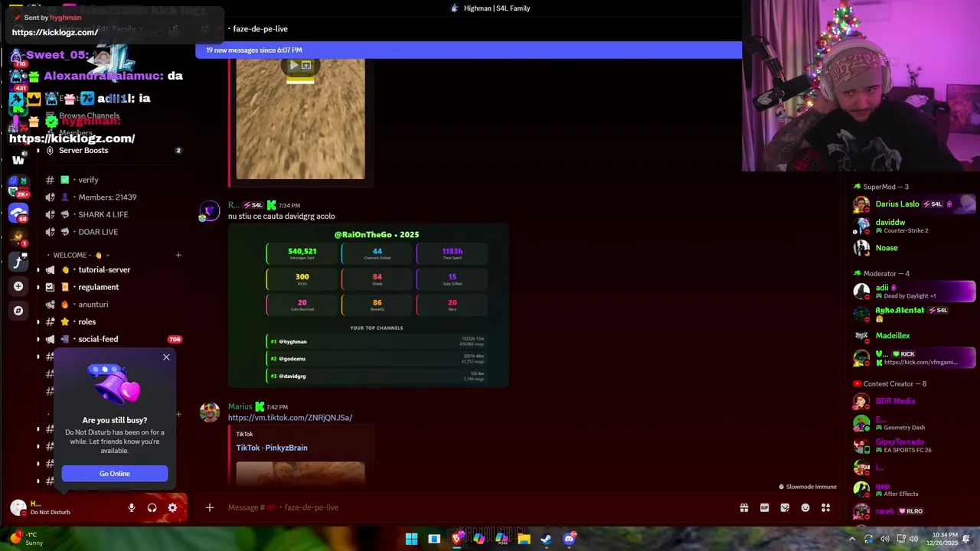Open adii in Moderator list
The width and height of the screenshot is (980, 551).
pyautogui.click(x=914, y=292)
